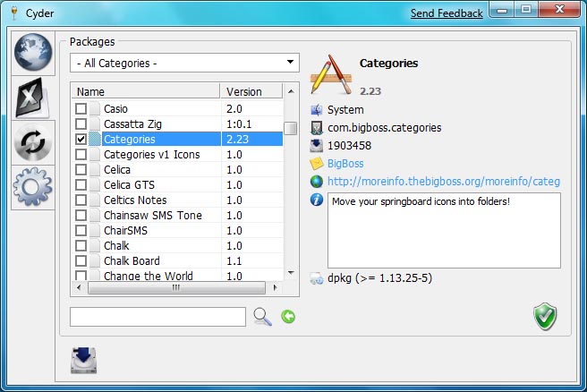Open the BigBoss source link
587x392 pixels.
click(x=345, y=164)
